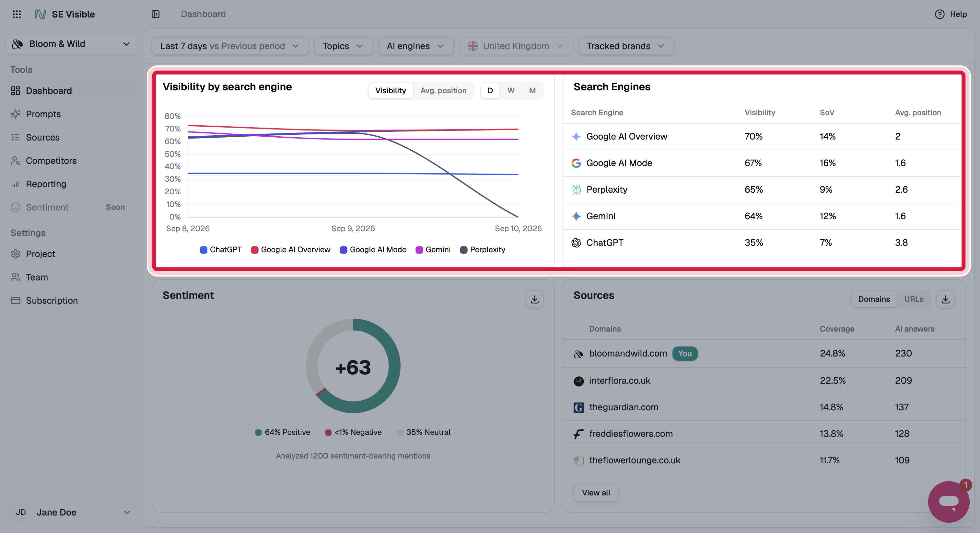Click View all sources button
This screenshot has width=980, height=533.
596,493
